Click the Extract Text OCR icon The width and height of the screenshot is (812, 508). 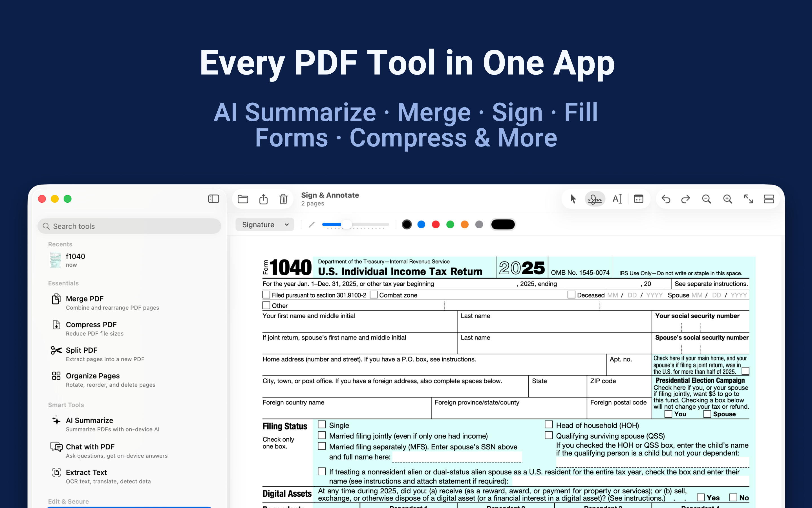click(56, 472)
